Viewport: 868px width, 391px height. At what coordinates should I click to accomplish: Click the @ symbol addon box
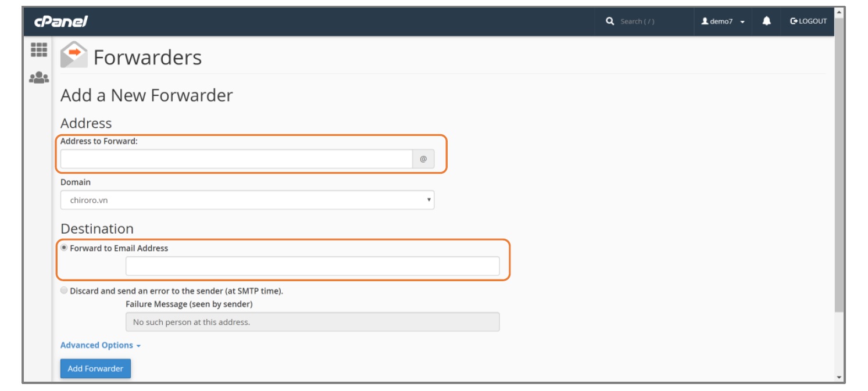click(423, 159)
